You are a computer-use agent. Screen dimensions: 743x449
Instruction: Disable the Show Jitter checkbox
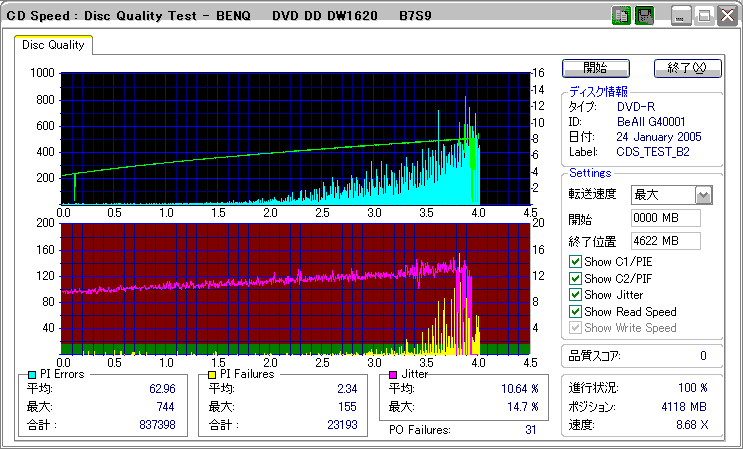coord(575,295)
